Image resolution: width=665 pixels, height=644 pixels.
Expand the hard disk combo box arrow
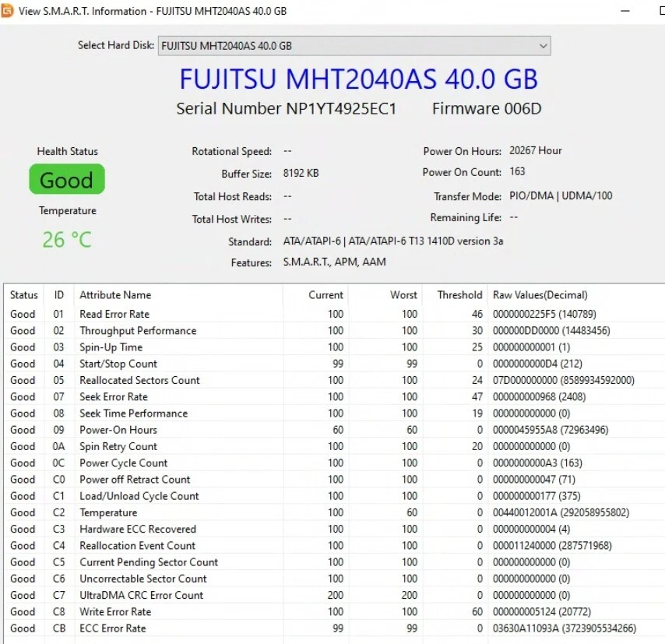(544, 45)
